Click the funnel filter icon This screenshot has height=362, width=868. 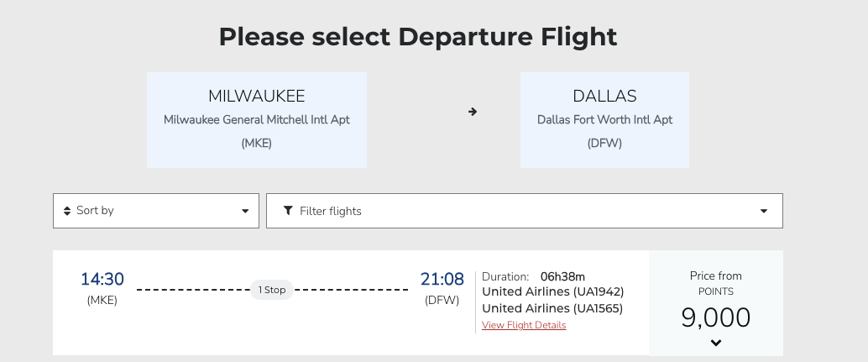(288, 211)
